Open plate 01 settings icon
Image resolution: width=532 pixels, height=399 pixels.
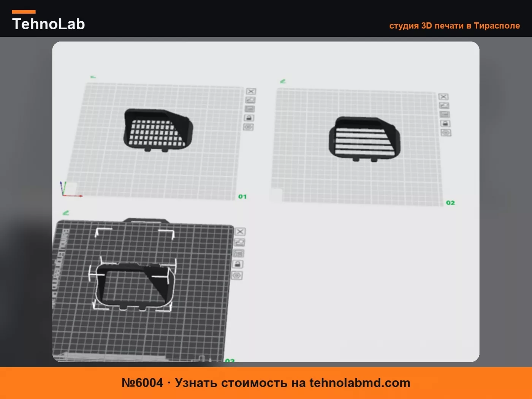(248, 127)
